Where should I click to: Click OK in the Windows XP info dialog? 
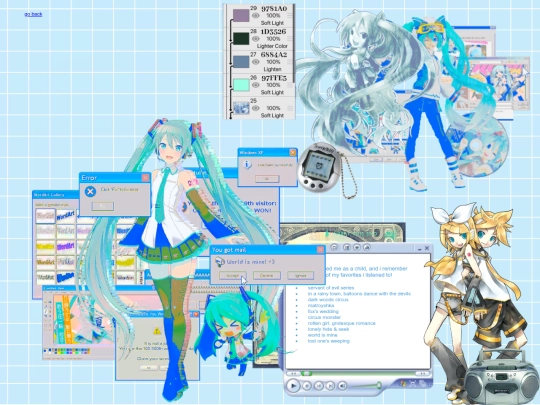[x=267, y=179]
